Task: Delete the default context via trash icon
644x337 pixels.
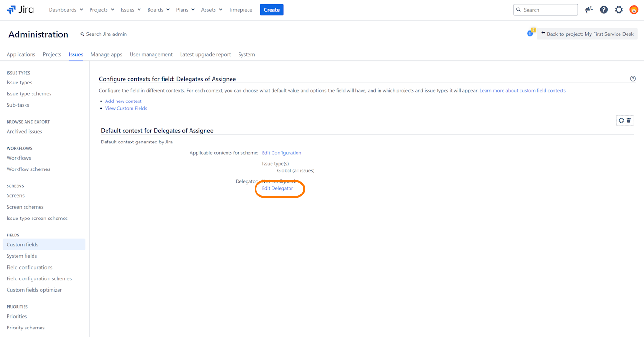Action: point(629,120)
